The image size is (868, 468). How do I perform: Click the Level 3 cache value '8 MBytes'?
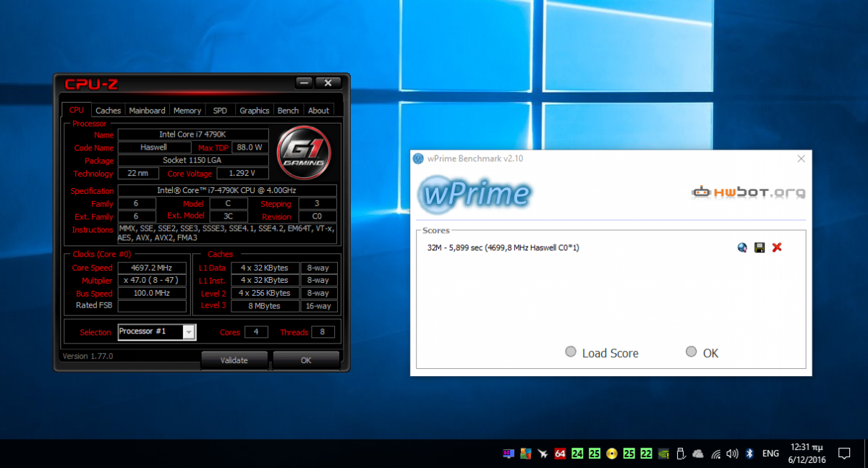click(x=265, y=306)
